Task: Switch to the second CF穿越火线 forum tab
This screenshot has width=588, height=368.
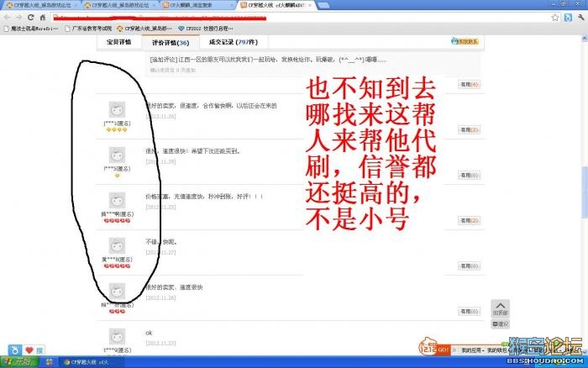Action: 118,5
